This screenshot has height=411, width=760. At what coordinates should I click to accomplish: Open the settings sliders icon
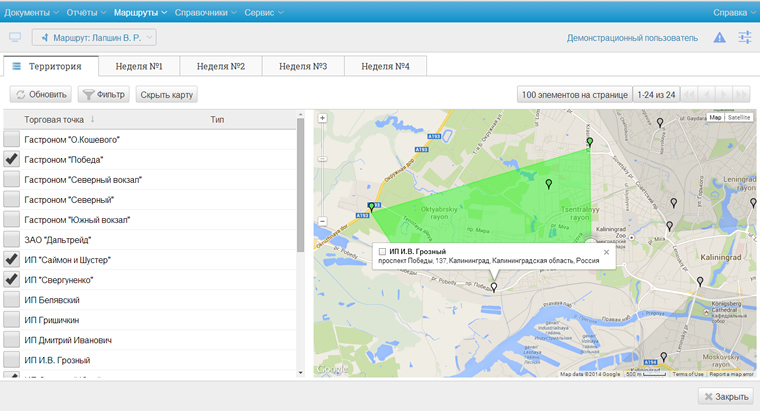click(744, 37)
